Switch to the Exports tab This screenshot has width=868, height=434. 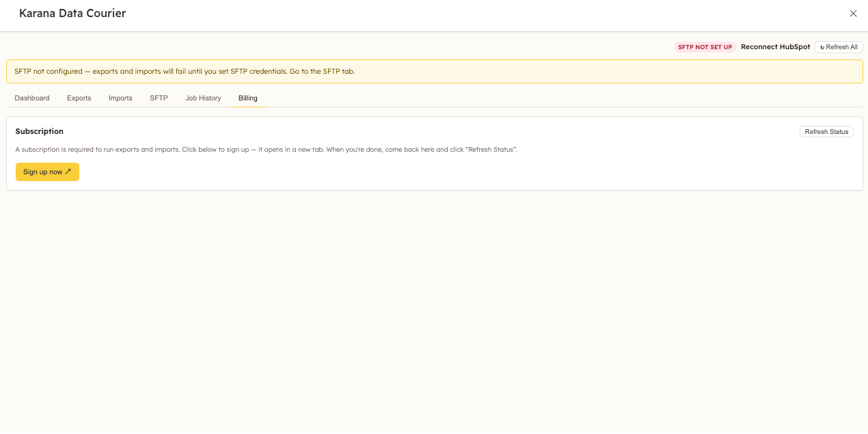(x=79, y=98)
